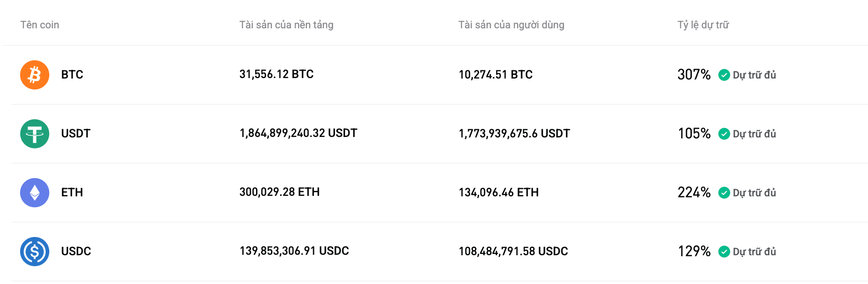Click green checkmark beside 307% reserve
The height and width of the screenshot is (284, 868).
tap(724, 75)
